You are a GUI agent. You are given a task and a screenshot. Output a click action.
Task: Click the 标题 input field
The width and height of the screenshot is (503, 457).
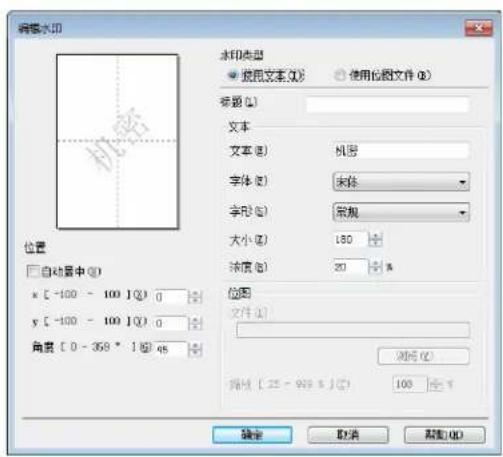pos(388,104)
